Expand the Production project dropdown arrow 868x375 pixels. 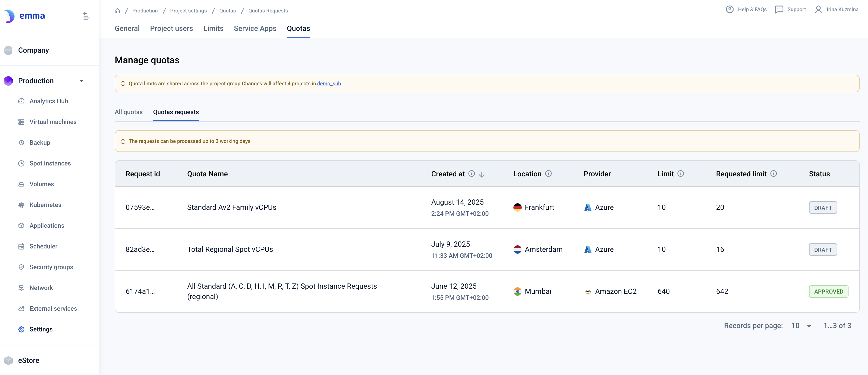(x=81, y=81)
